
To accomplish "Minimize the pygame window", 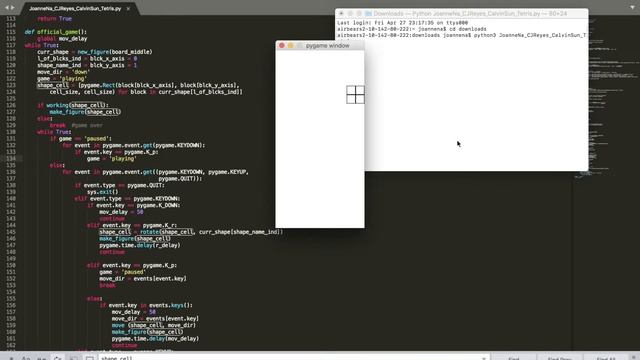I will tap(291, 45).
